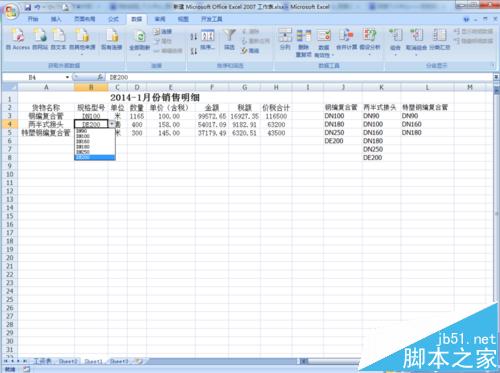
Task: Import data from text file (自文本)
Action: pos(58,39)
